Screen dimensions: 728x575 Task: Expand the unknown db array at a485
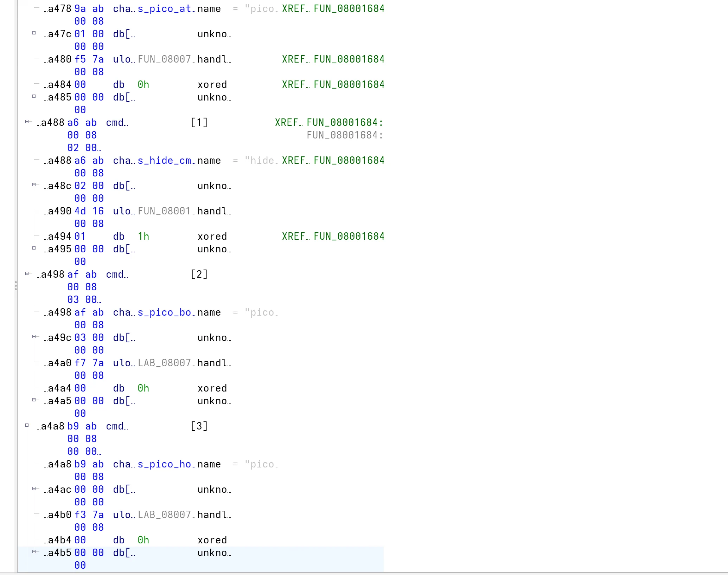click(34, 96)
